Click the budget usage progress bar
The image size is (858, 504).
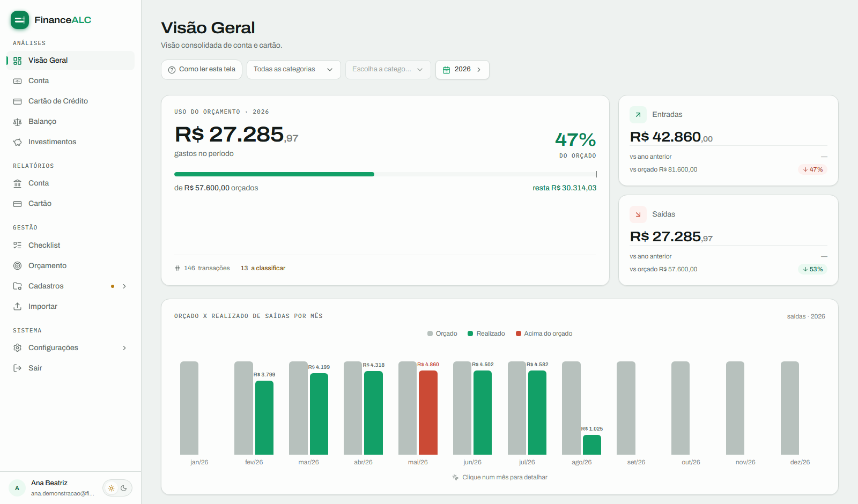(385, 174)
